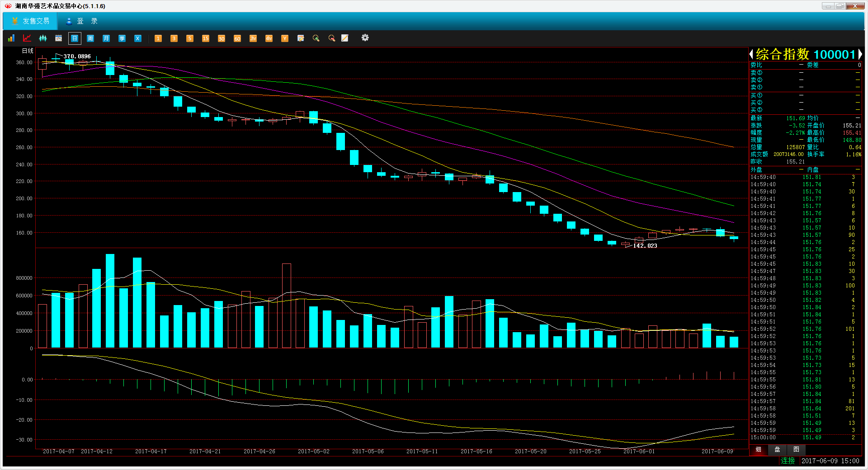Click the calendar edit icon
This screenshot has width=868, height=470.
tap(301, 38)
